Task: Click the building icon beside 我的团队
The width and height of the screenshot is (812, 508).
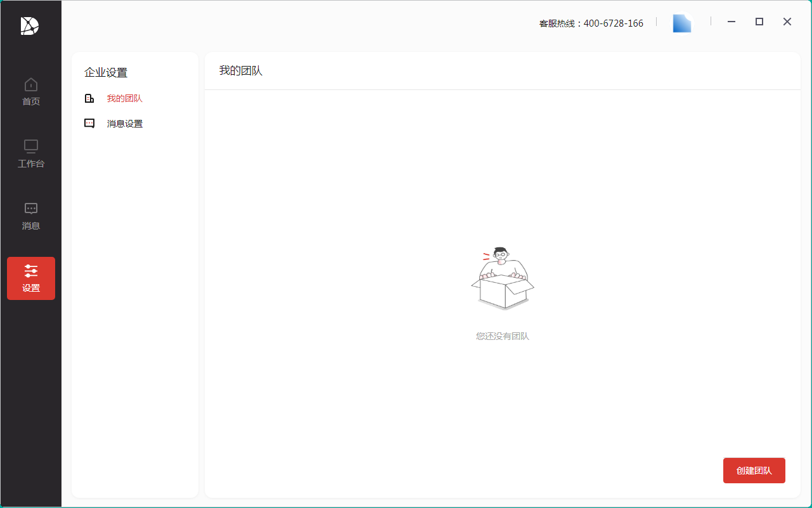Action: point(89,98)
